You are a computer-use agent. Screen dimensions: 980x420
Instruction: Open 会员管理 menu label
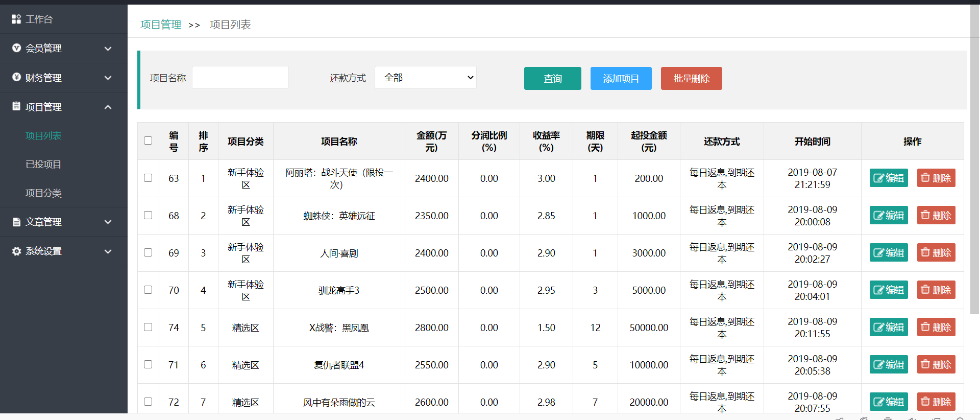(x=43, y=48)
